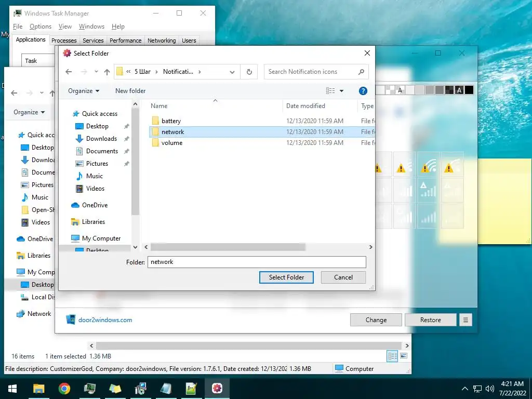The height and width of the screenshot is (399, 532).
Task: Expand subfolders after Notificati... in breadcrumb
Action: click(199, 72)
